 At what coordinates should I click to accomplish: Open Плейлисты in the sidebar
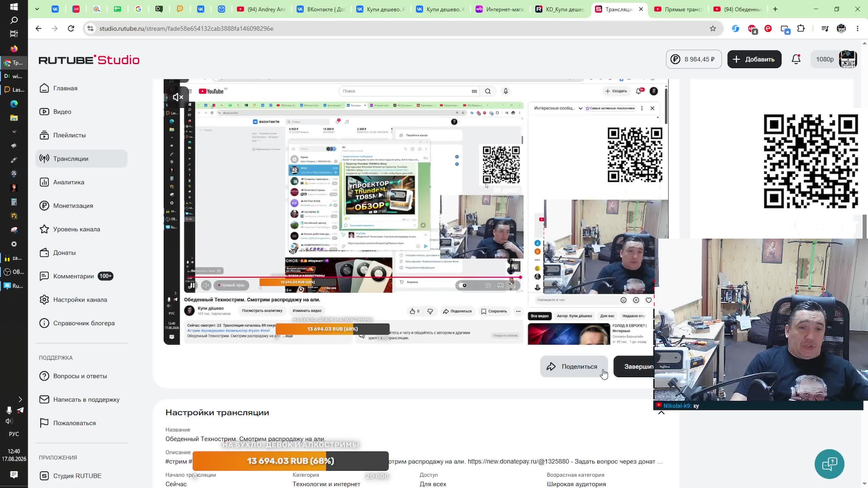pos(81,135)
